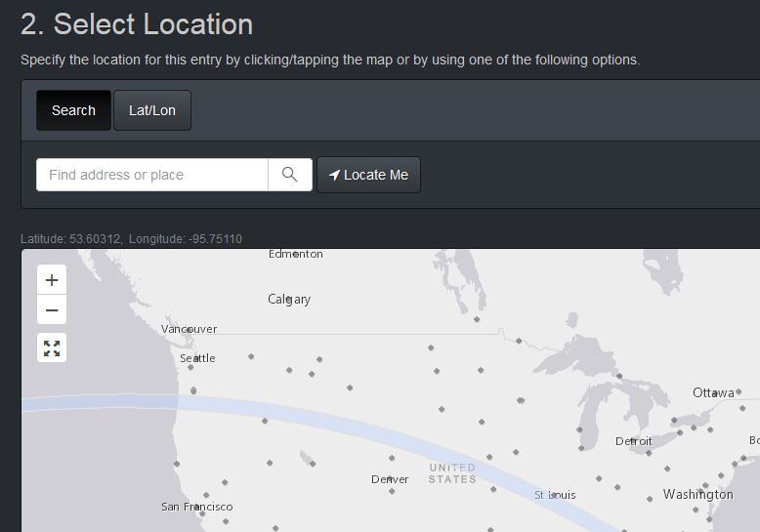Click the St Louis map marker
This screenshot has height=532, width=760.
pyautogui.click(x=554, y=495)
